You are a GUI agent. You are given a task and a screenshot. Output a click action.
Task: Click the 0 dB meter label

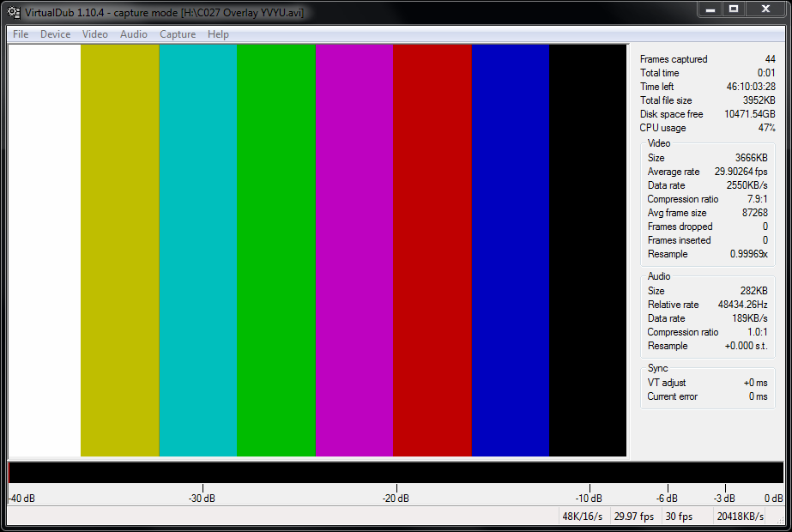pyautogui.click(x=773, y=499)
